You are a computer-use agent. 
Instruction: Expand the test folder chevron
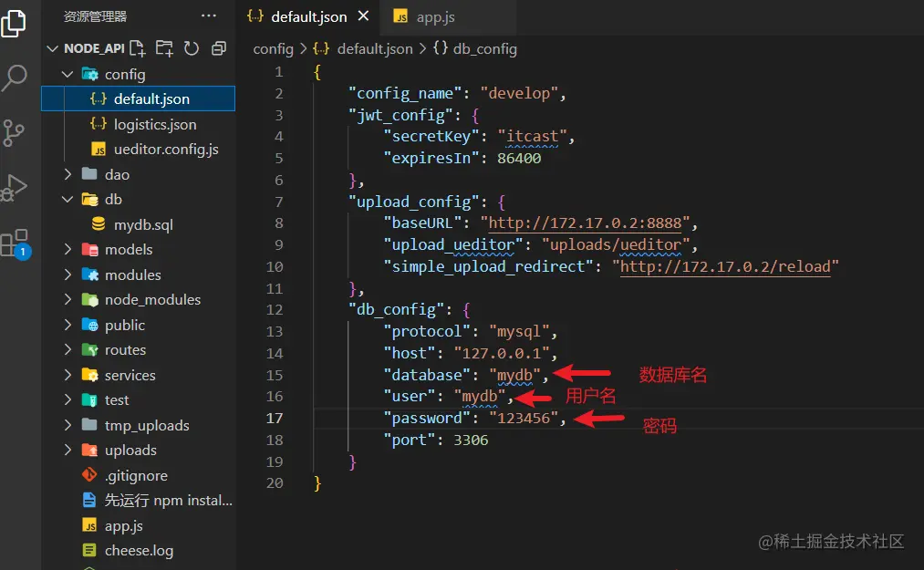click(67, 399)
